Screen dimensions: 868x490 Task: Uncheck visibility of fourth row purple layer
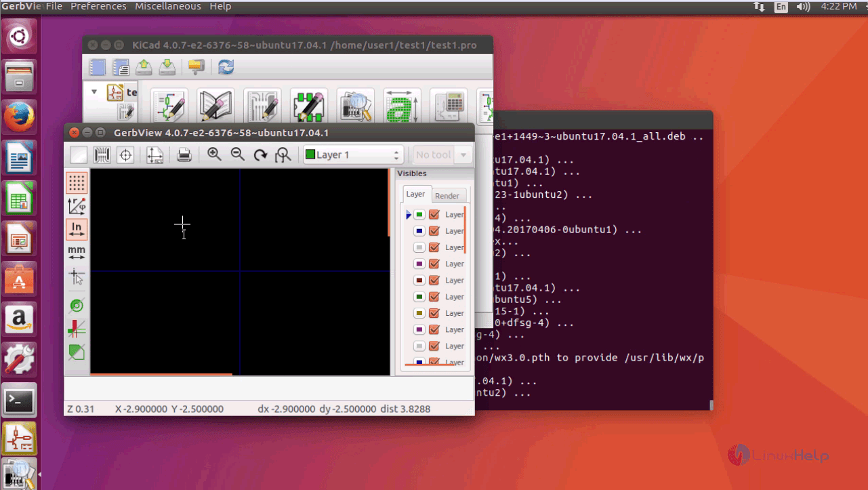(434, 264)
